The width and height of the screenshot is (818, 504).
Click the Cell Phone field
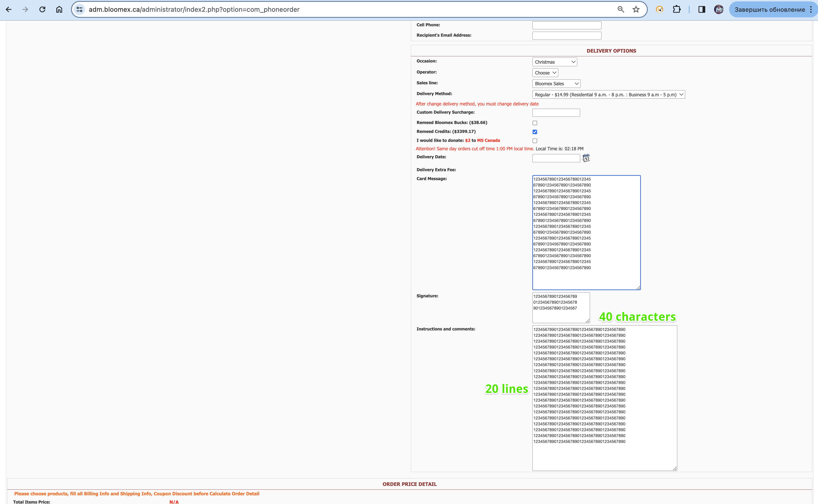click(x=567, y=25)
